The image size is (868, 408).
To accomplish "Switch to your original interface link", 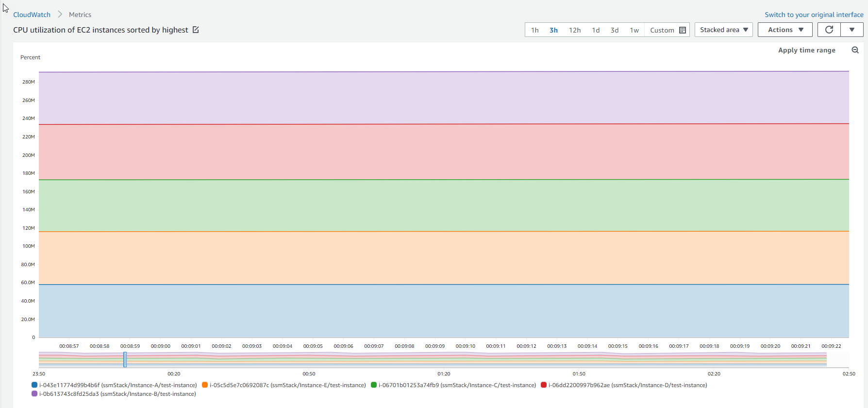I will (x=814, y=15).
